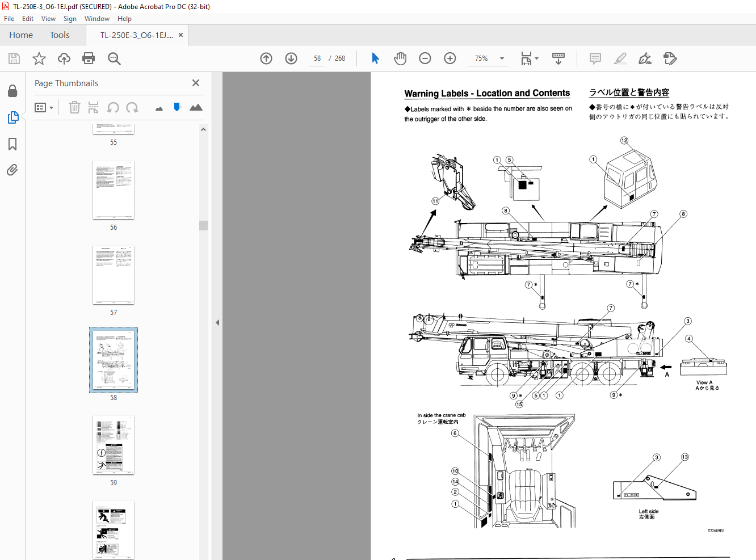
Task: Select page 56 thumbnail
Action: click(x=114, y=190)
